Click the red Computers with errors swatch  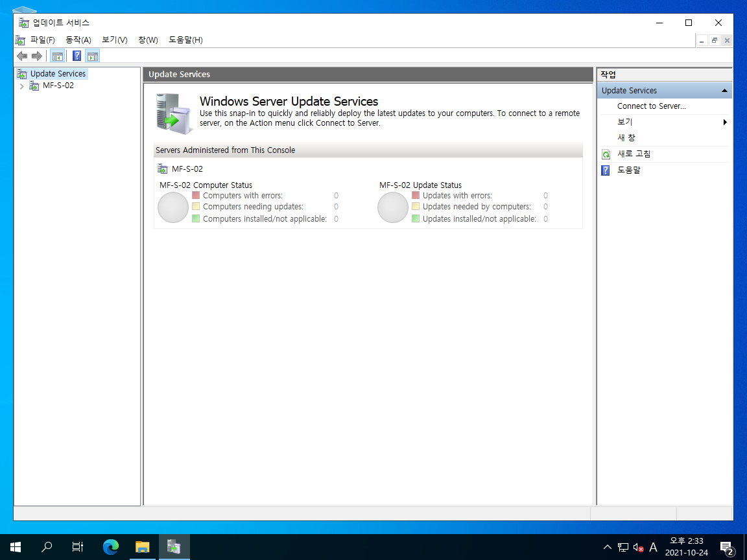(196, 195)
